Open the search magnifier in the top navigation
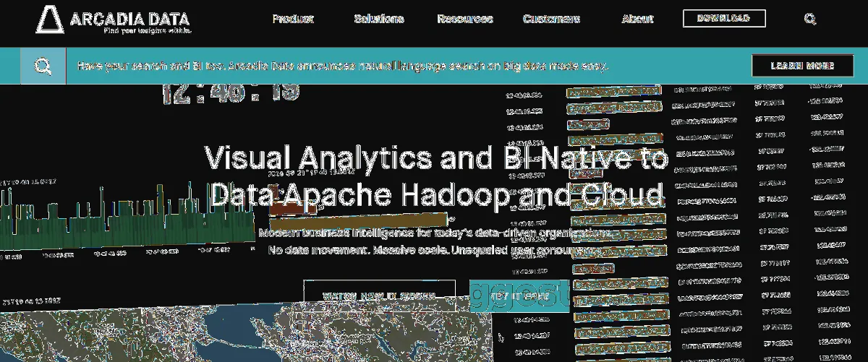Viewport: 868px width, 362px height. click(809, 19)
